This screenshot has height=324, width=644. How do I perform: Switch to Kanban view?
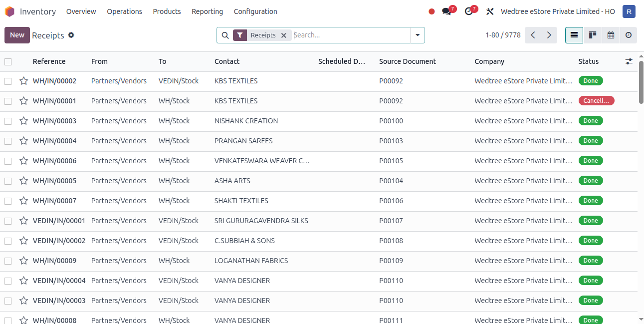click(592, 35)
